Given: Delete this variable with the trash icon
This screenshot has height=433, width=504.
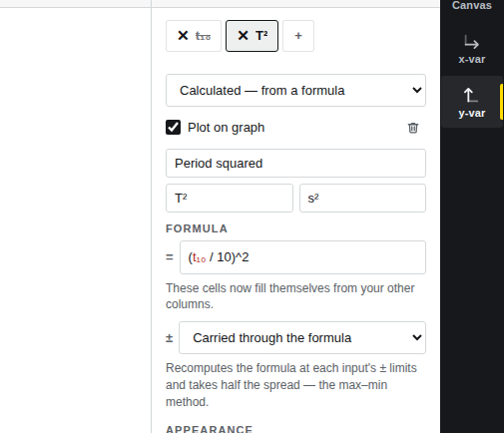Looking at the screenshot, I should [x=413, y=128].
